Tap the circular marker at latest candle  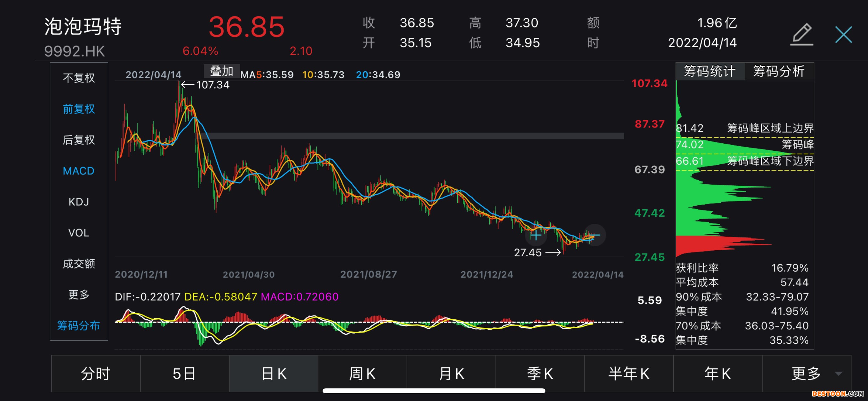594,235
